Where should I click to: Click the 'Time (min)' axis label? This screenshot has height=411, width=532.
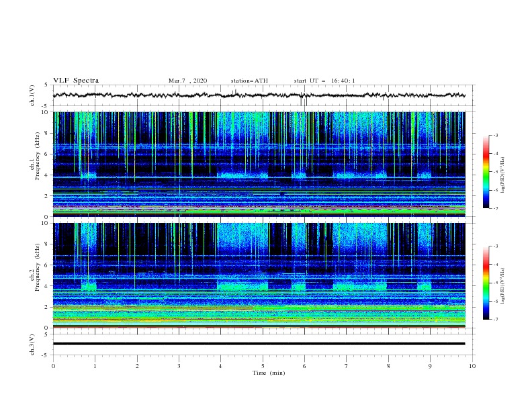tap(269, 373)
